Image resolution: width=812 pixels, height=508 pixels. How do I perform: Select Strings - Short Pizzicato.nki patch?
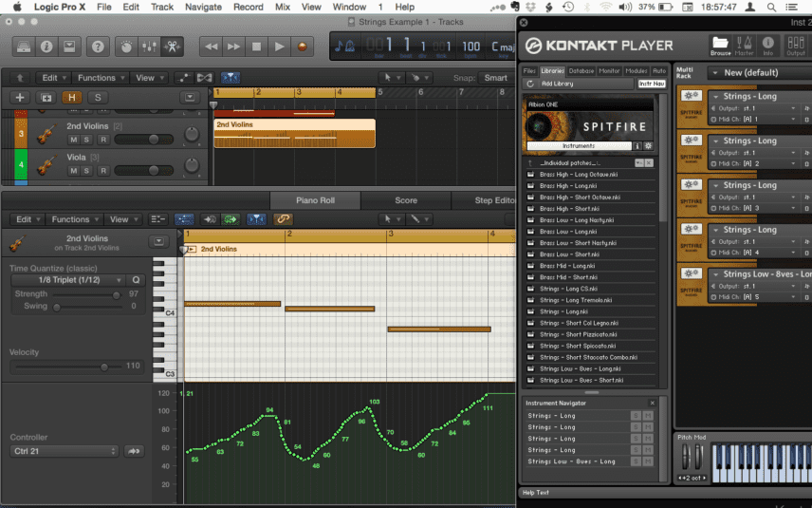click(578, 334)
